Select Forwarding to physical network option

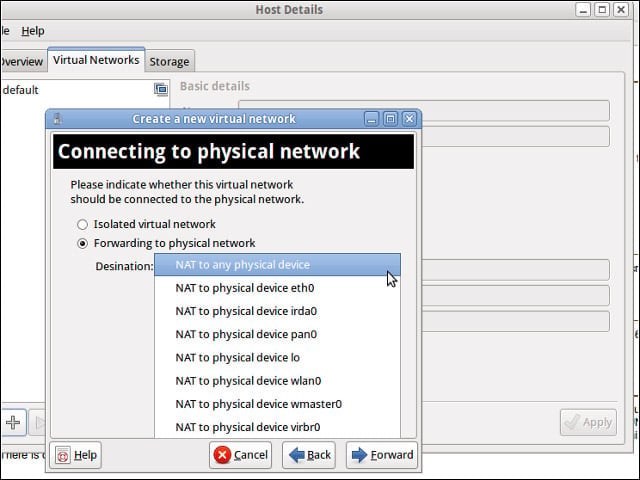point(82,244)
